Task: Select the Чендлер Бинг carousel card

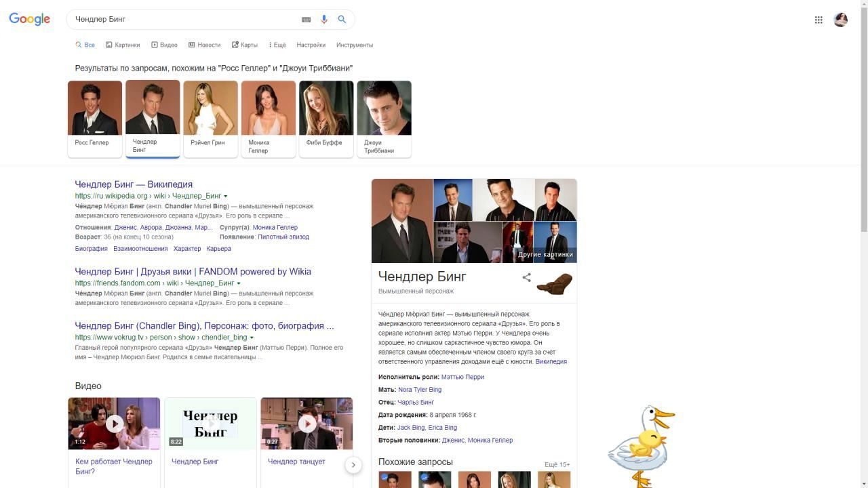Action: coord(153,119)
